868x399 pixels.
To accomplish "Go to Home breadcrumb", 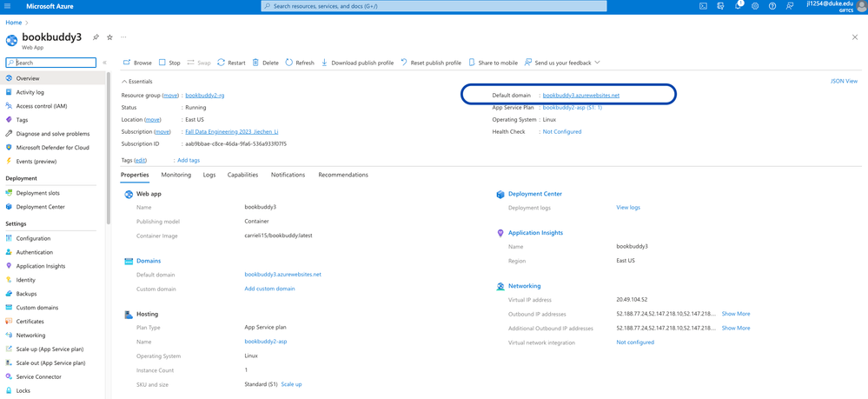I will [x=14, y=23].
